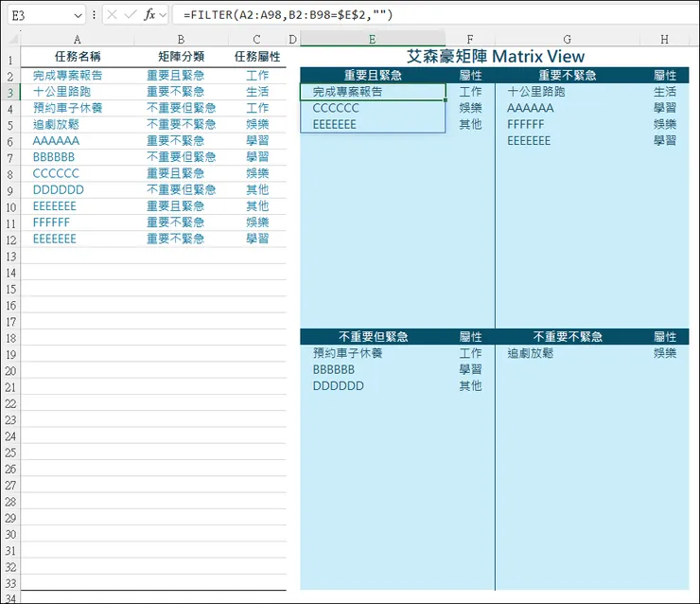This screenshot has width=700, height=604.
Task: Select 工作 attribute in cell F19
Action: pyautogui.click(x=470, y=353)
